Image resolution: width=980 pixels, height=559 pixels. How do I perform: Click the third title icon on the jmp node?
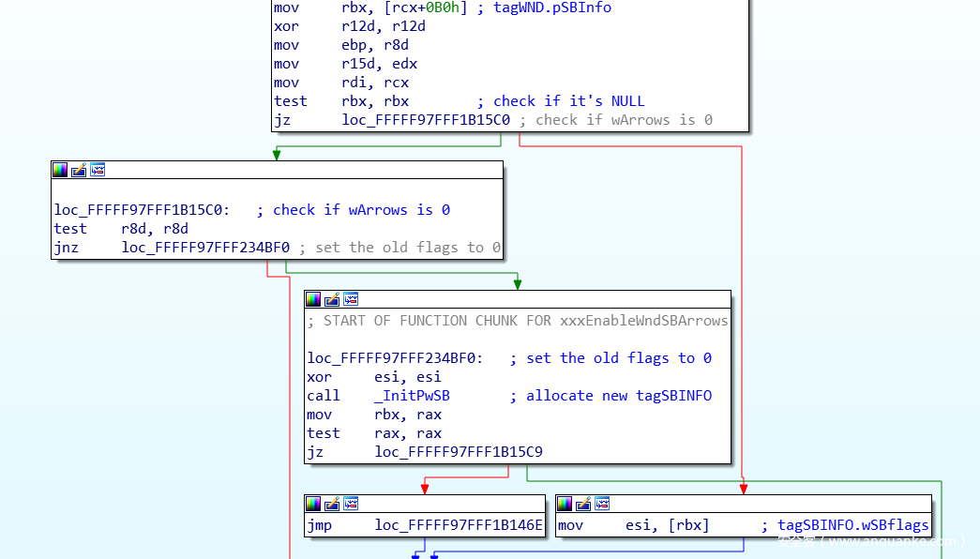(351, 504)
